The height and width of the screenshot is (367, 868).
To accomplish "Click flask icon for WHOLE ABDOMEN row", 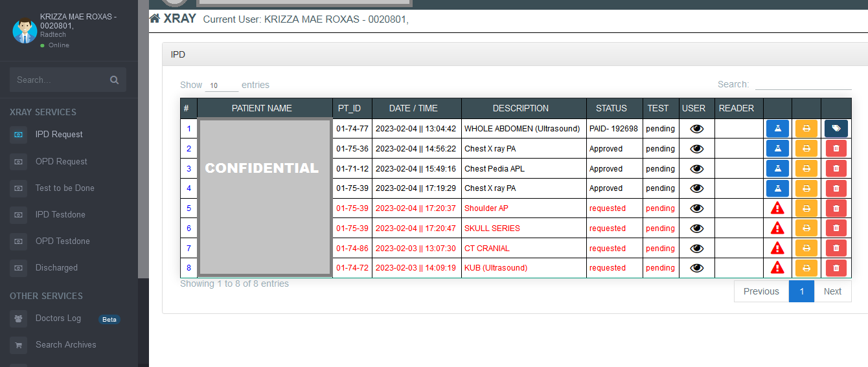I will coord(777,128).
